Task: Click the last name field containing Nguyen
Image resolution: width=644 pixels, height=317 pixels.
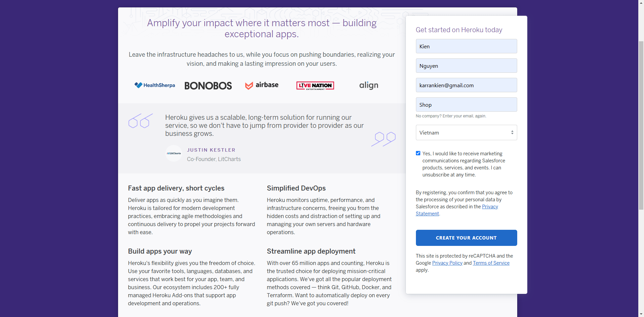Action: click(466, 66)
